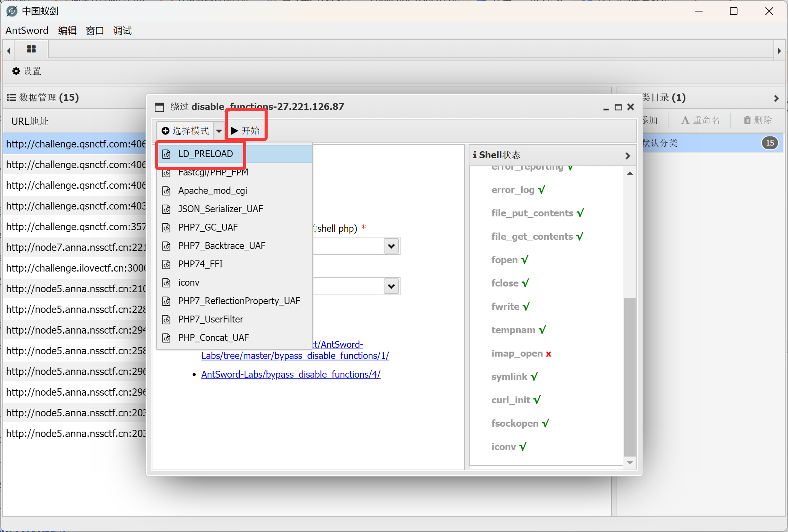Minimize the bypass disable_functions dialog

pyautogui.click(x=606, y=107)
